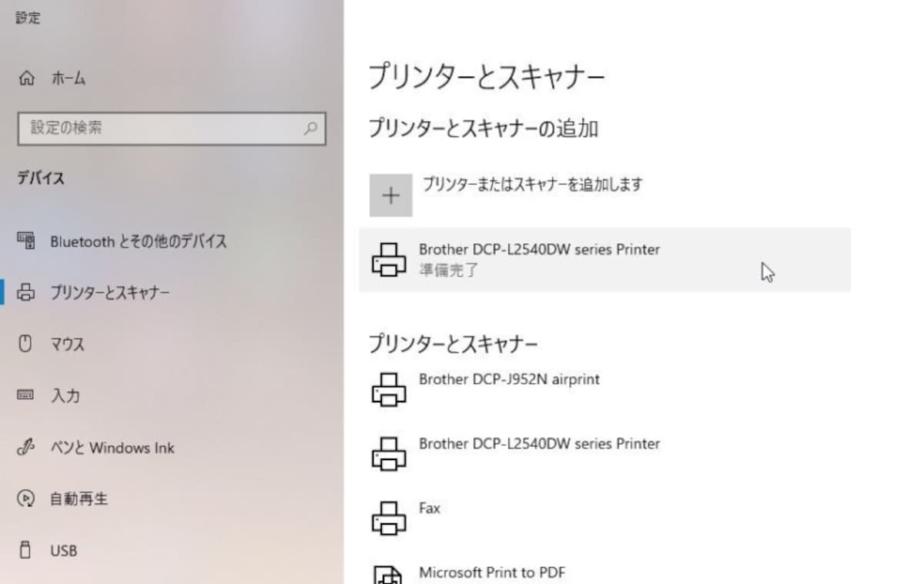Click the printer icon in sidebar
Viewport: 924px width, 584px height.
pyautogui.click(x=26, y=292)
